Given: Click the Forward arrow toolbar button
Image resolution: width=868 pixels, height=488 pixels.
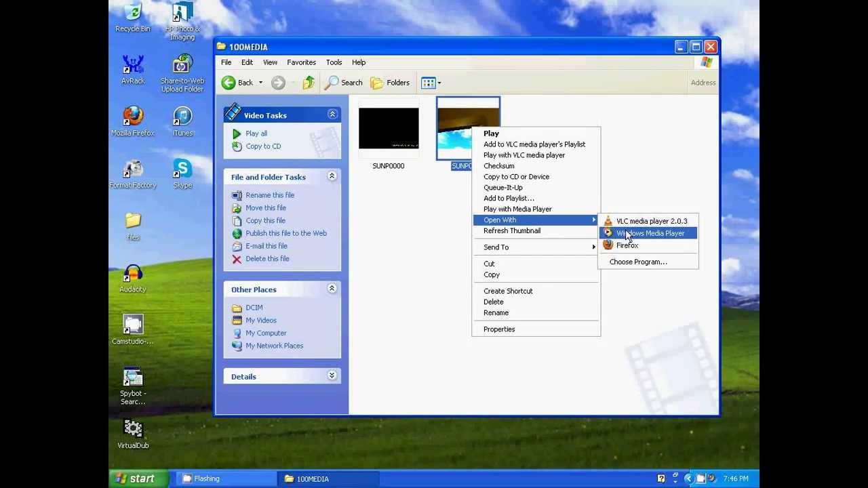Looking at the screenshot, I should pyautogui.click(x=278, y=83).
